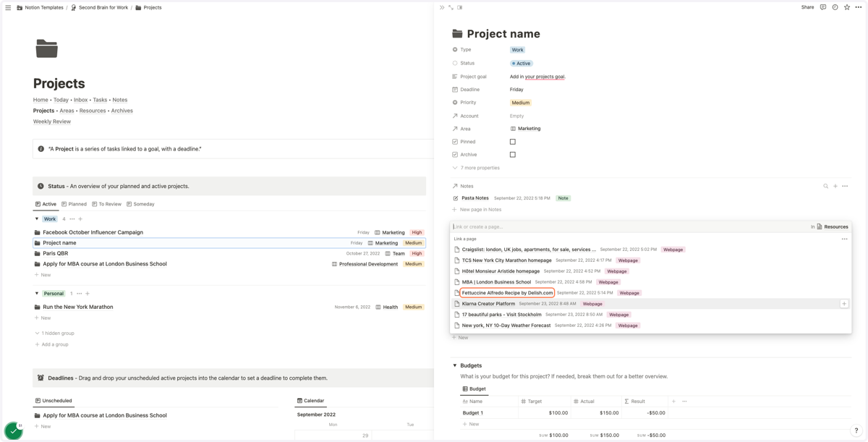Select 17 beautiful parks - Visit Stockholm page

pos(502,315)
